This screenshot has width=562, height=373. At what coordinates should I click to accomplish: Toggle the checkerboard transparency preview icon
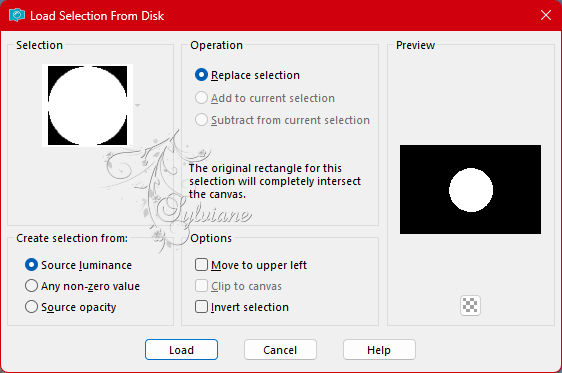coord(470,305)
